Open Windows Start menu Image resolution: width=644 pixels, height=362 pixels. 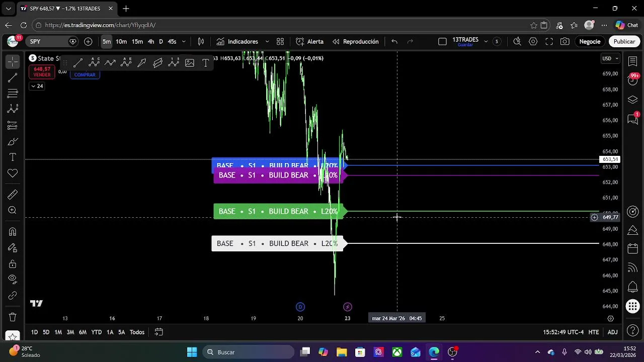point(192,352)
